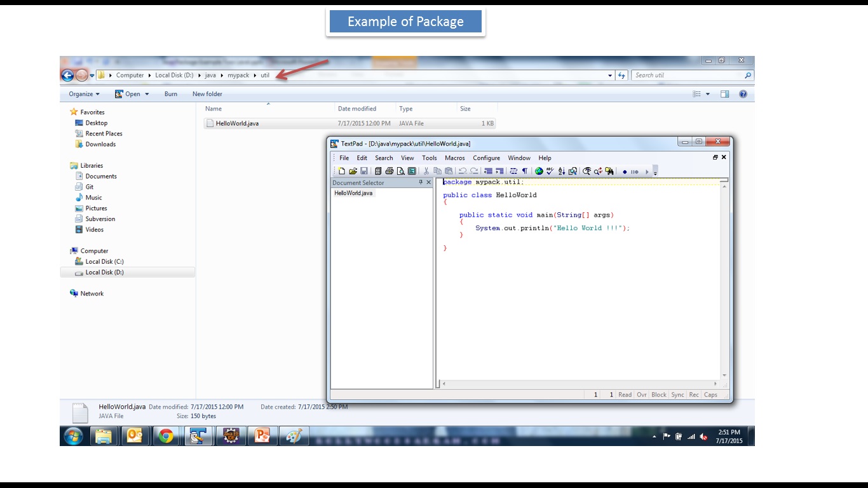Viewport: 868px width, 488px height.
Task: Click Burn in Explorer toolbar
Action: pos(171,94)
